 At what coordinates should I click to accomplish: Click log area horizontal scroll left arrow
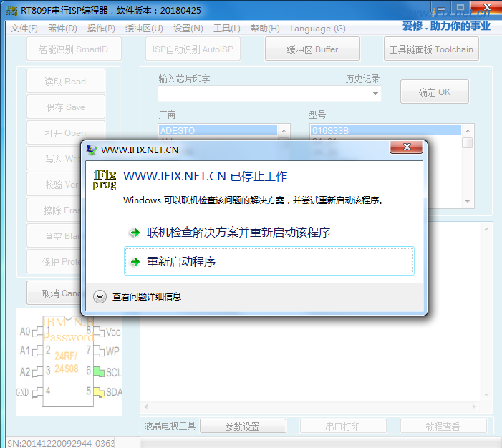pos(146,406)
